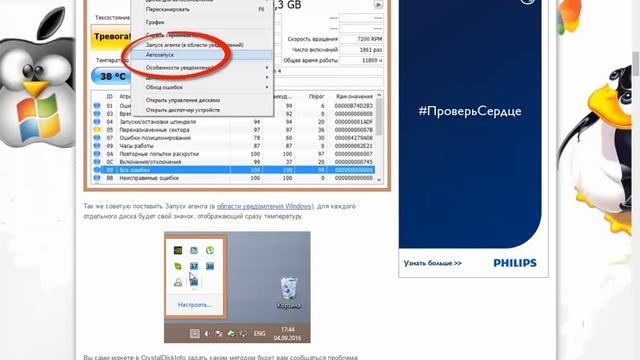Expand the Особенности уведомлений submenu arrow
The image size is (640, 360).
pyautogui.click(x=267, y=68)
